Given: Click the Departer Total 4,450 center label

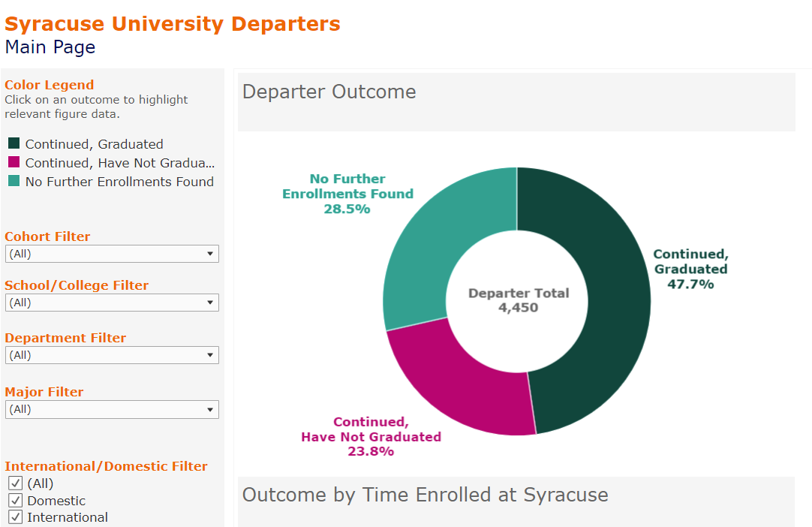Looking at the screenshot, I should (x=519, y=300).
